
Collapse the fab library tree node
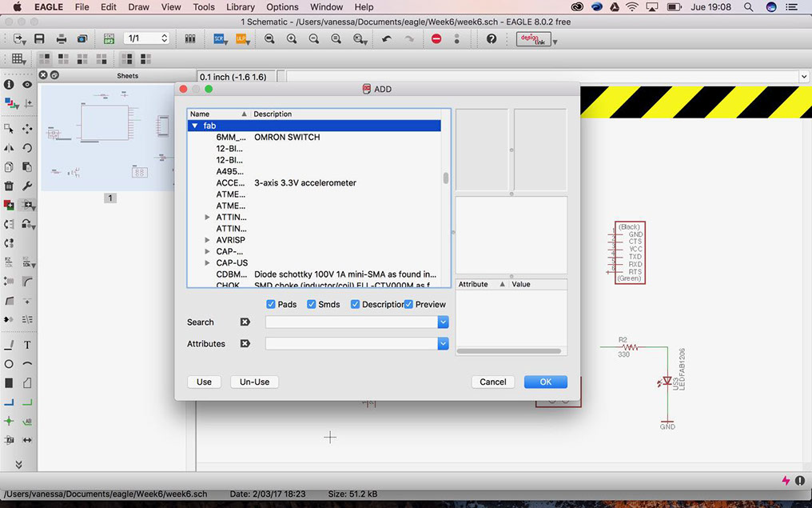(x=195, y=126)
